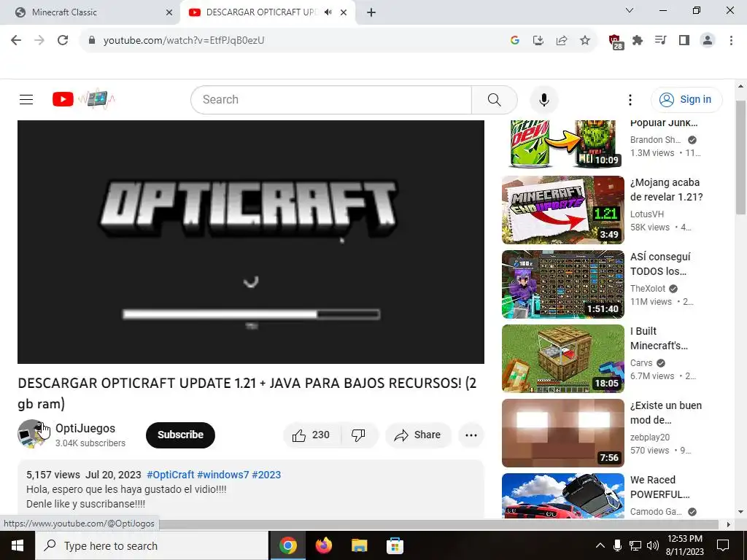
Task: Expand the tab search chevron
Action: click(x=630, y=10)
